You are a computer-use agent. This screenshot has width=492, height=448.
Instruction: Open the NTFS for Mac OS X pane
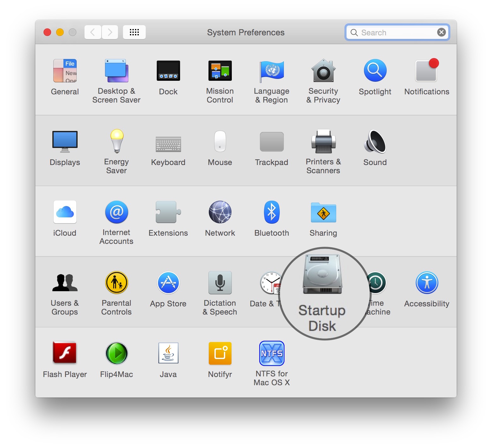[x=271, y=353]
